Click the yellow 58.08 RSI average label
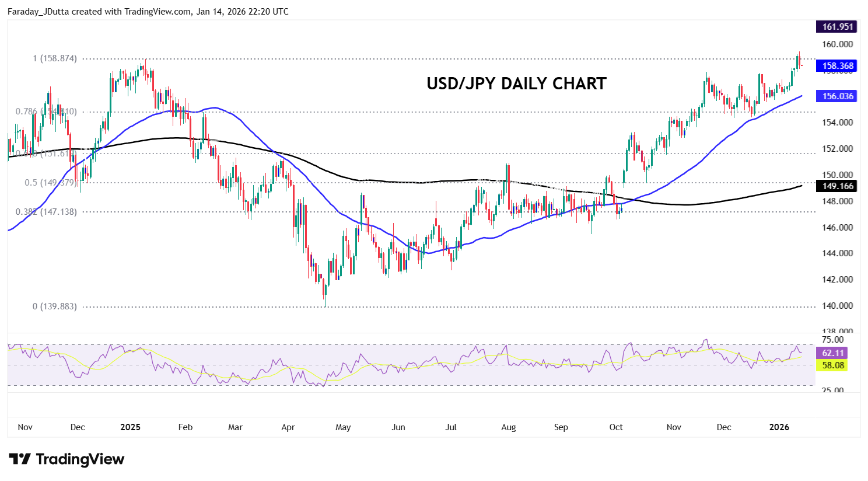868x481 pixels. coord(833,365)
